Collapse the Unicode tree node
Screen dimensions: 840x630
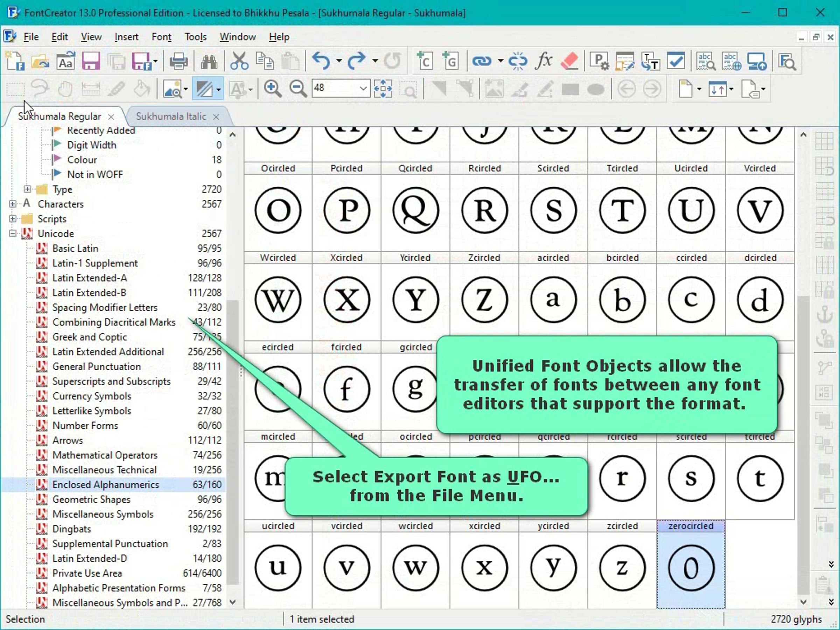13,233
